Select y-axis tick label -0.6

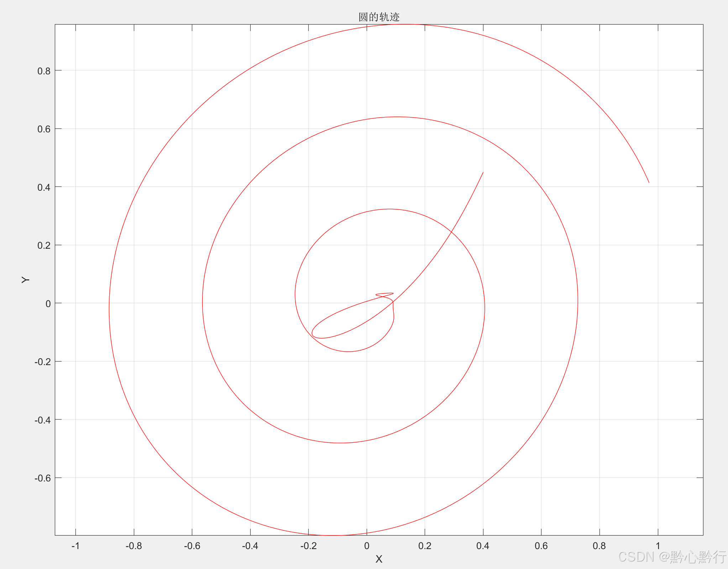click(x=43, y=478)
